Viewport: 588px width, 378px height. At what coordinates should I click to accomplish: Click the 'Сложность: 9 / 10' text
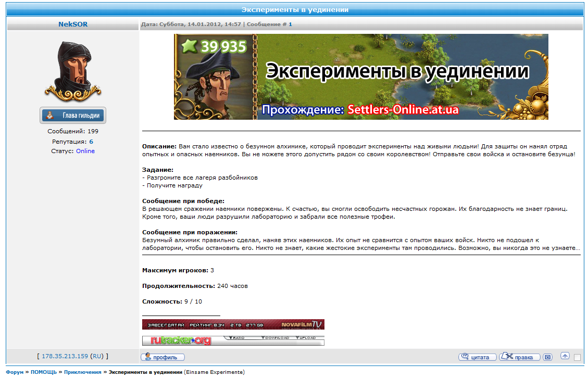pos(172,302)
